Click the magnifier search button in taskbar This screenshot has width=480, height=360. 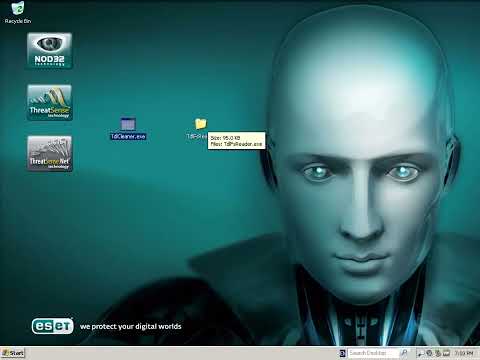(404, 353)
